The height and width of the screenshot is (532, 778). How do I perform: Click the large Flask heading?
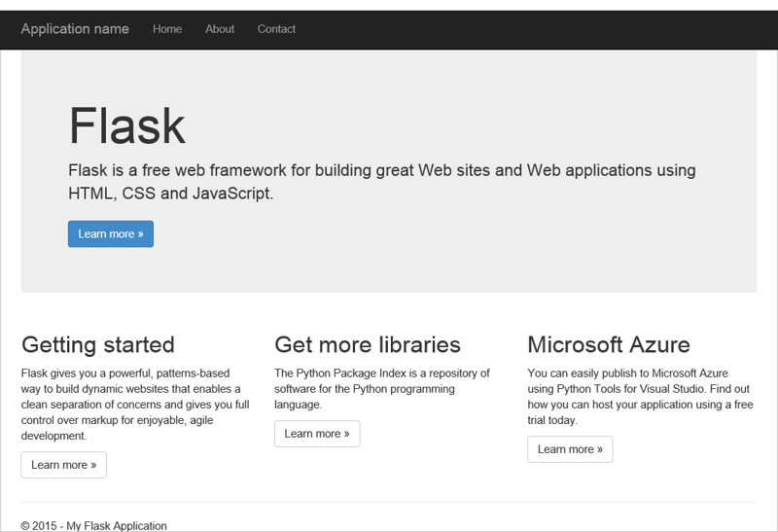127,125
